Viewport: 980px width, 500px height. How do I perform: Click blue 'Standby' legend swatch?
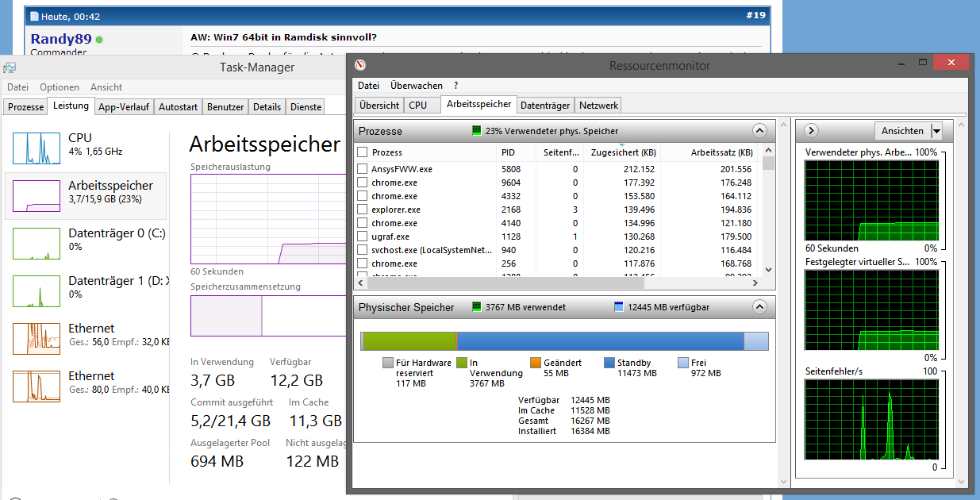[609, 363]
